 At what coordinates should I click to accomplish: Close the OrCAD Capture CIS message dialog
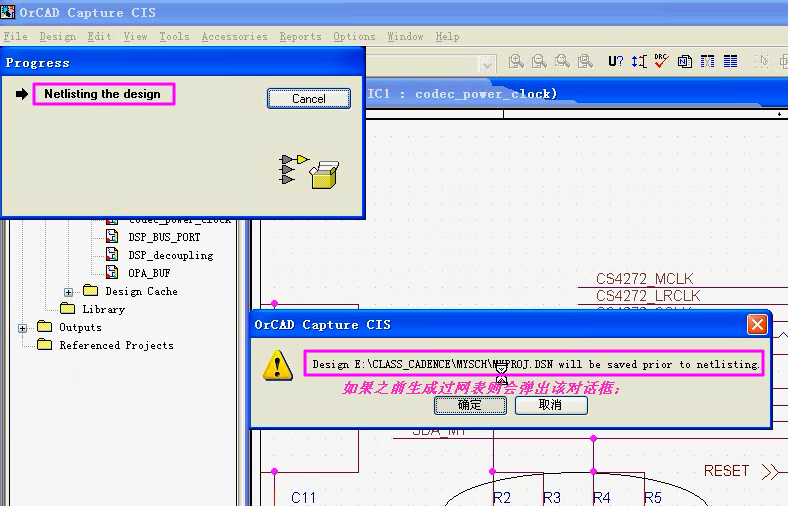coord(757,325)
